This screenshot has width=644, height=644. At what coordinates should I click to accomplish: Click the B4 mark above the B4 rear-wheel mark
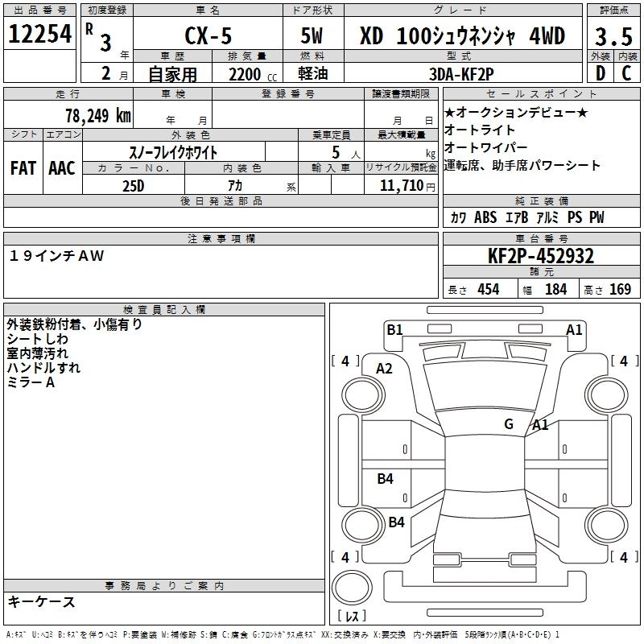[386, 478]
